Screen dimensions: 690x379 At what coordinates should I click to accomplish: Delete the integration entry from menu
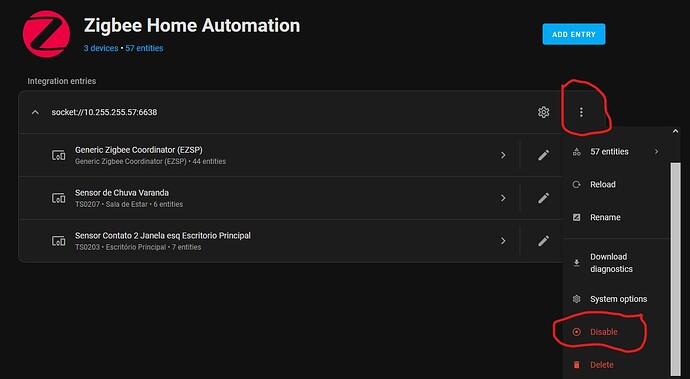[x=616, y=364]
